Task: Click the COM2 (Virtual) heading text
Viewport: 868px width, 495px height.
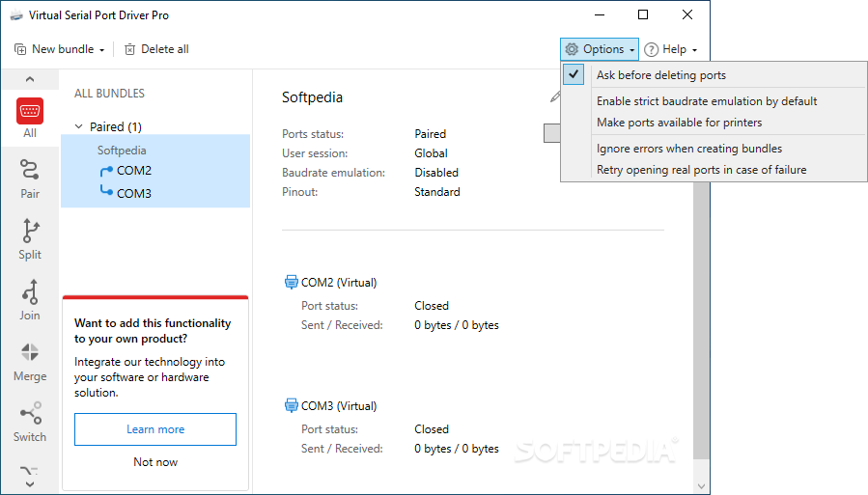Action: click(339, 283)
